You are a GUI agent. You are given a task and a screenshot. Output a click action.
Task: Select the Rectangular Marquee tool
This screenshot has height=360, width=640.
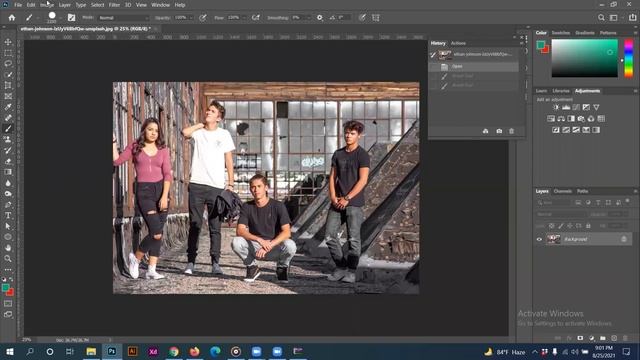click(8, 53)
